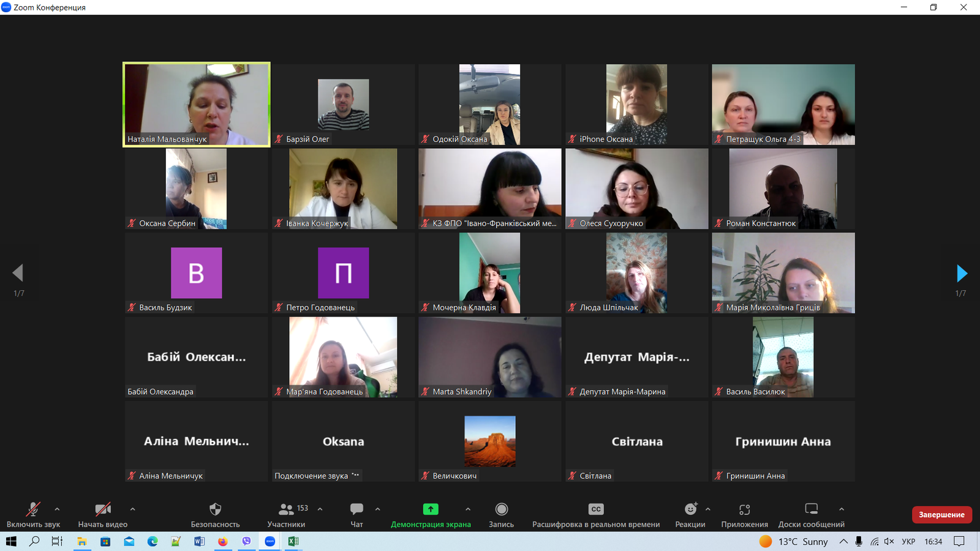Select Наталія Мальованчук's video tile
The image size is (980, 551).
(x=197, y=104)
